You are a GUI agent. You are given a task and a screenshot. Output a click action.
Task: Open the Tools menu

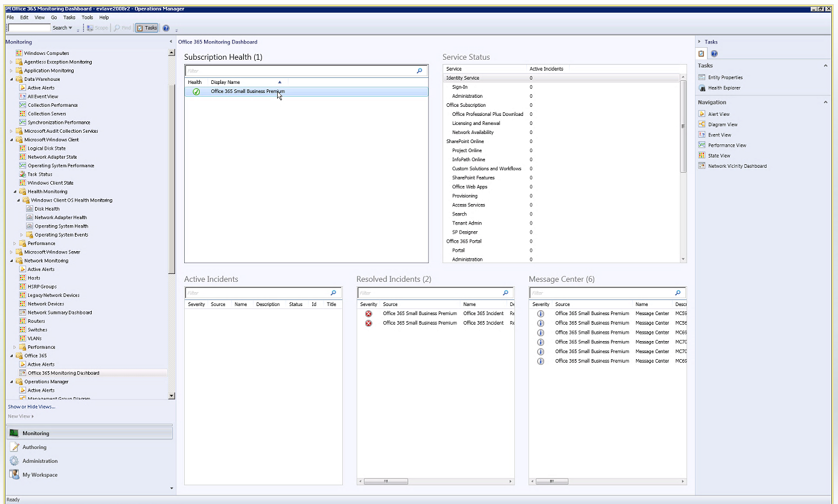pyautogui.click(x=88, y=18)
